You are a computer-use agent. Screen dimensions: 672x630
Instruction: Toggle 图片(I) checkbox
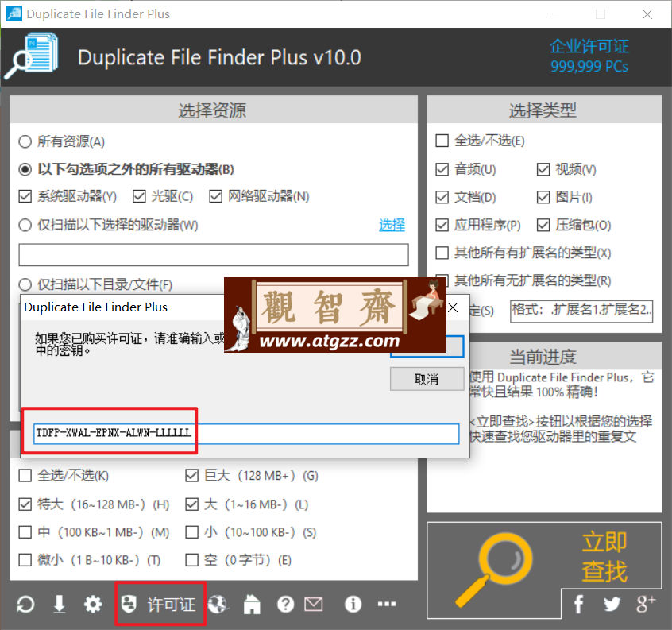click(543, 197)
